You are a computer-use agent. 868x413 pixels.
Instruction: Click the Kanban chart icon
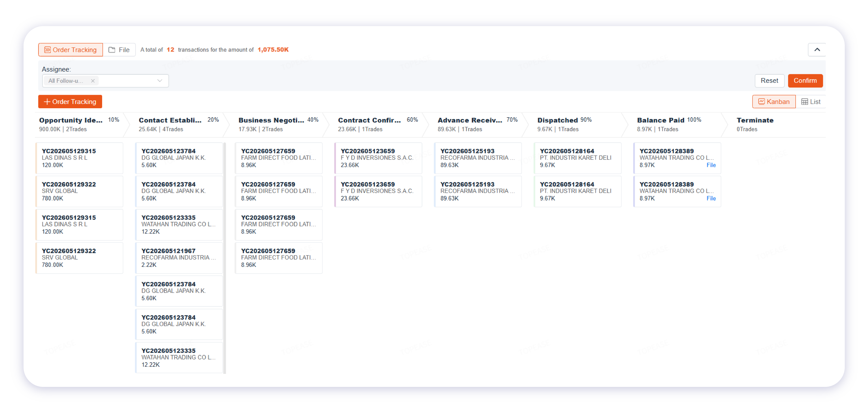(x=761, y=101)
